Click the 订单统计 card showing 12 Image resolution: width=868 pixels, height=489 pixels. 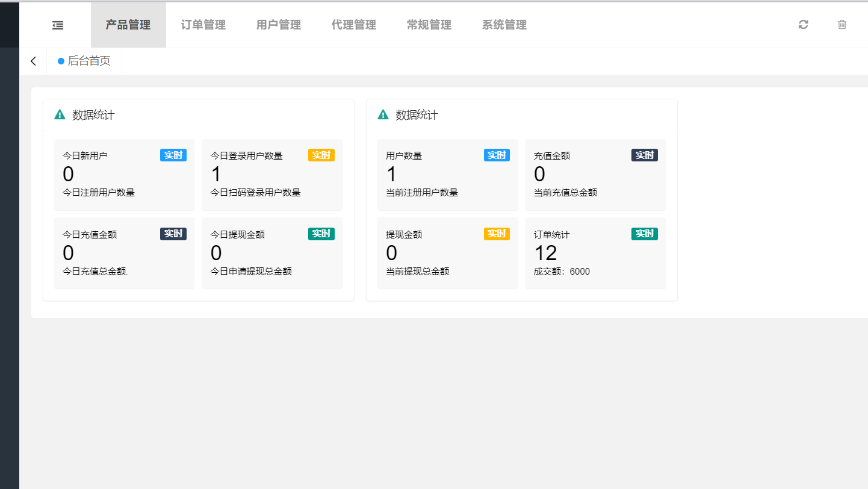595,254
